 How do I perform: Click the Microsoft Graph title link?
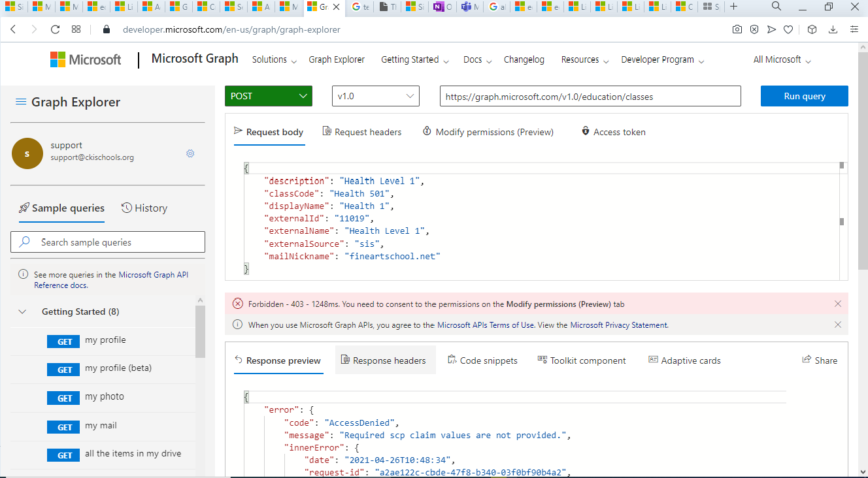(195, 59)
